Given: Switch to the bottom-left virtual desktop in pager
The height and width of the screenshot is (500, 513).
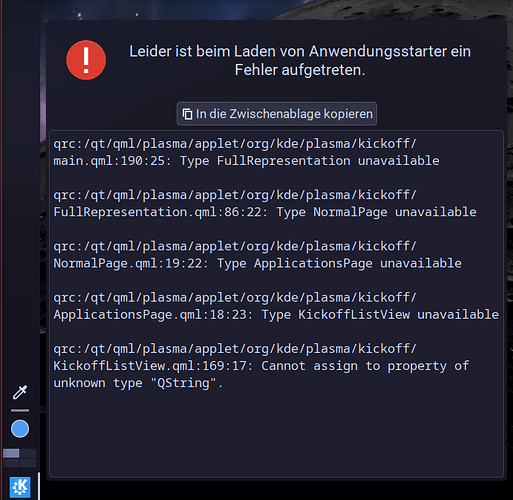Looking at the screenshot, I should (x=11, y=463).
